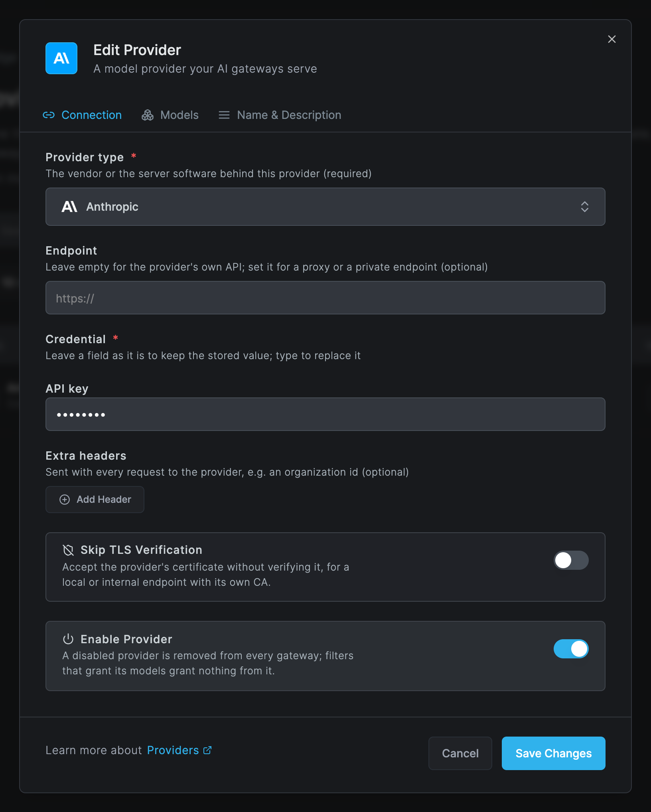Click the 'API key' label
The image size is (651, 812).
67,389
